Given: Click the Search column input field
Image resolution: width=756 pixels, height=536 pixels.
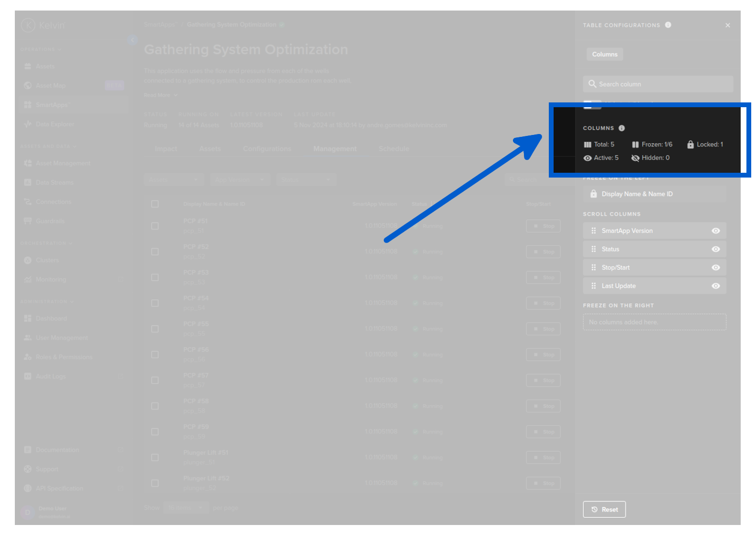Looking at the screenshot, I should point(658,84).
